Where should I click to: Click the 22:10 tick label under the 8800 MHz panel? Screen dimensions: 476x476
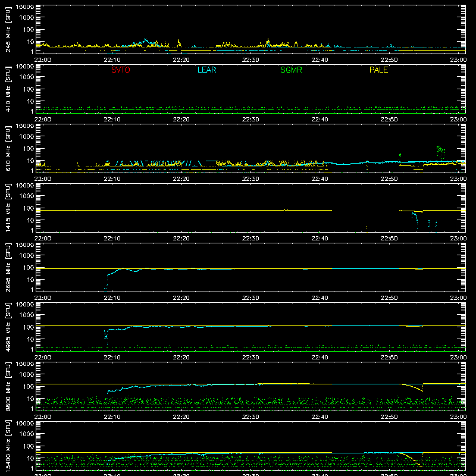point(112,417)
